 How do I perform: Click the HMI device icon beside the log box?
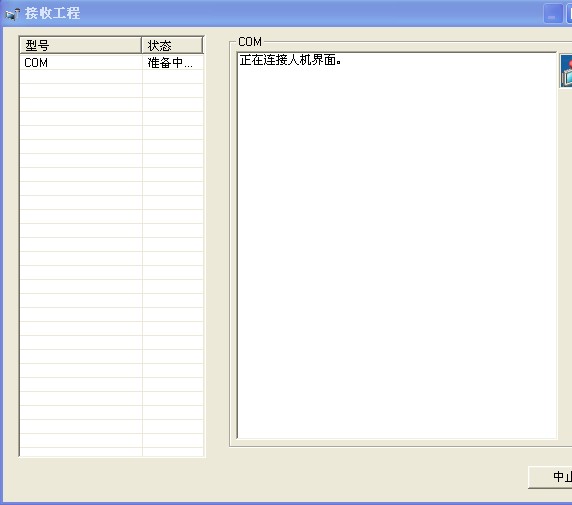pos(566,71)
